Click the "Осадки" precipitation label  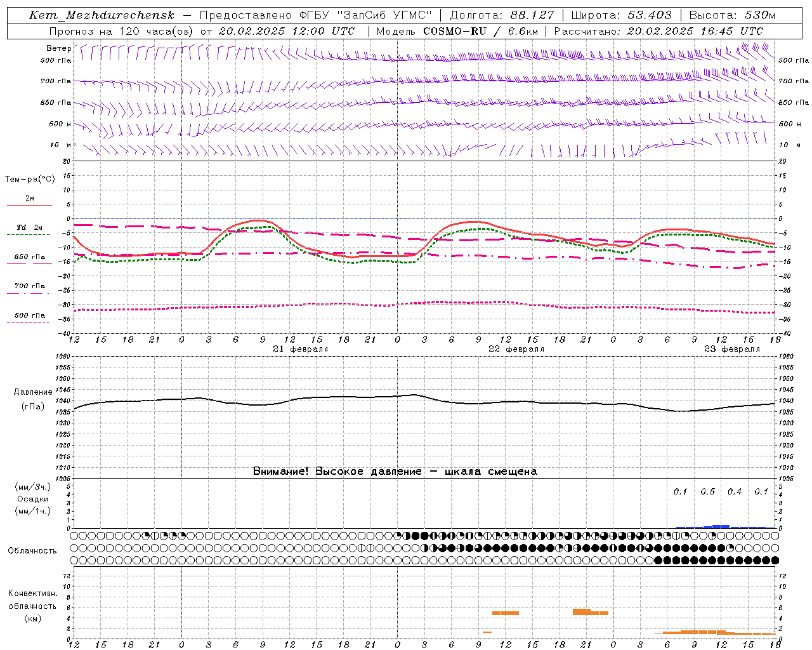pos(33,499)
